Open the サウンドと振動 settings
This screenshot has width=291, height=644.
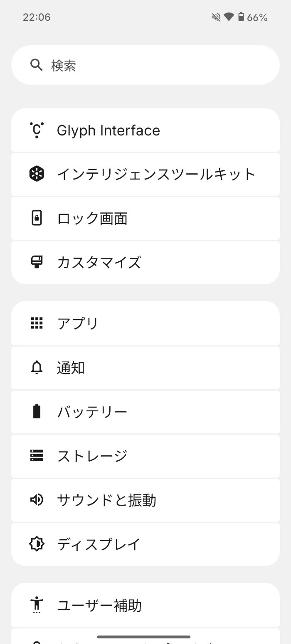pyautogui.click(x=145, y=500)
